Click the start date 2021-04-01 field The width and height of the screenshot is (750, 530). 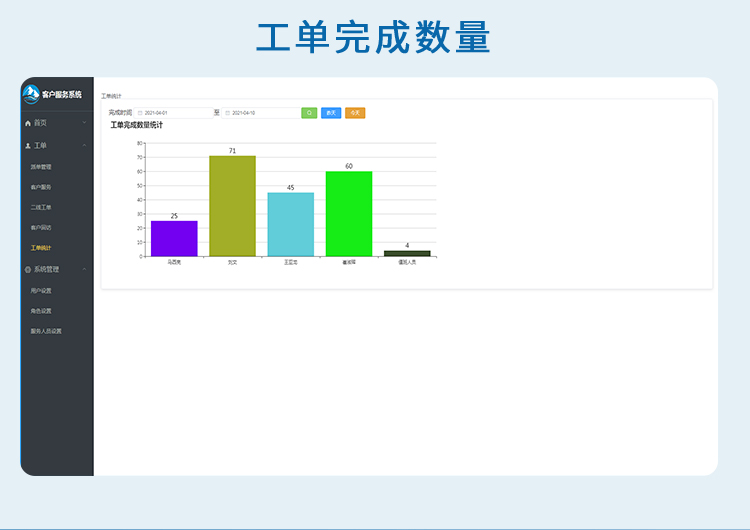[175, 113]
